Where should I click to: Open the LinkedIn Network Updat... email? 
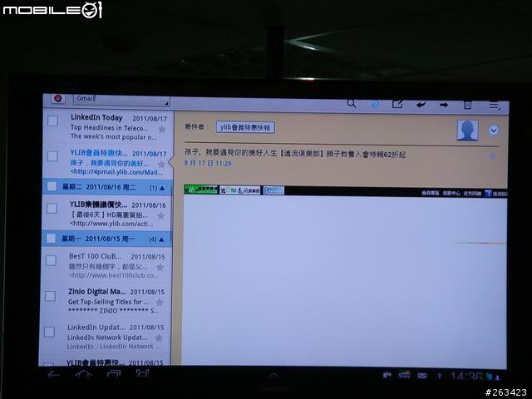(x=105, y=336)
